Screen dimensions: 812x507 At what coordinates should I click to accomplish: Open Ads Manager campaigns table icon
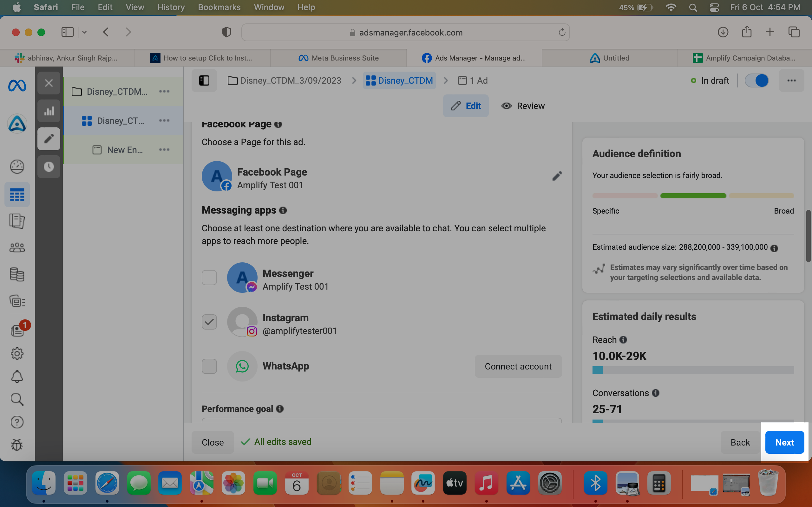[x=17, y=195]
